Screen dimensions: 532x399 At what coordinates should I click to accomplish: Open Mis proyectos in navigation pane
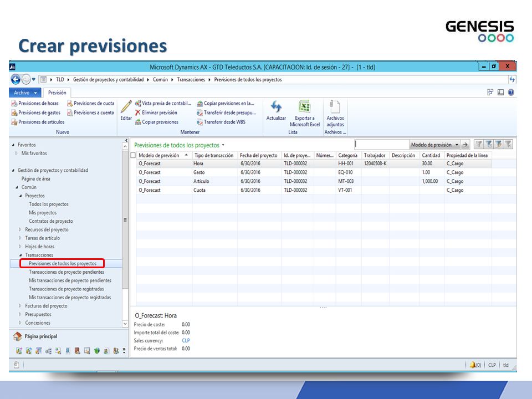coord(43,213)
